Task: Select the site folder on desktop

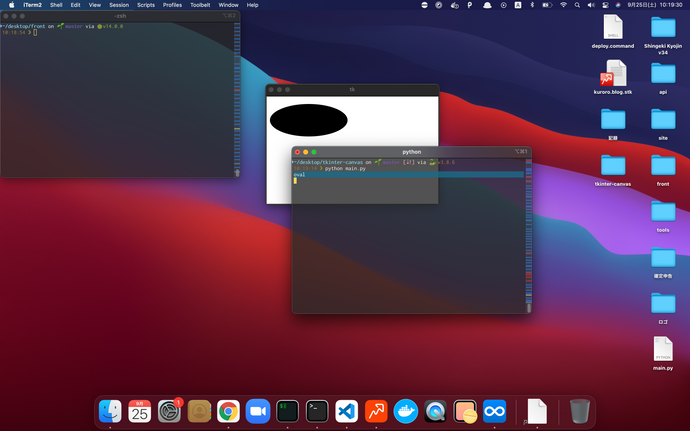Action: pyautogui.click(x=663, y=124)
